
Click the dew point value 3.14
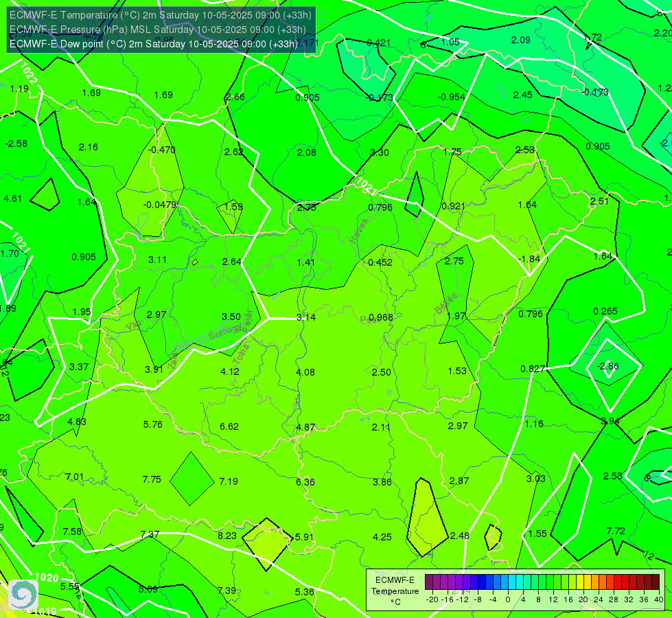click(x=306, y=317)
